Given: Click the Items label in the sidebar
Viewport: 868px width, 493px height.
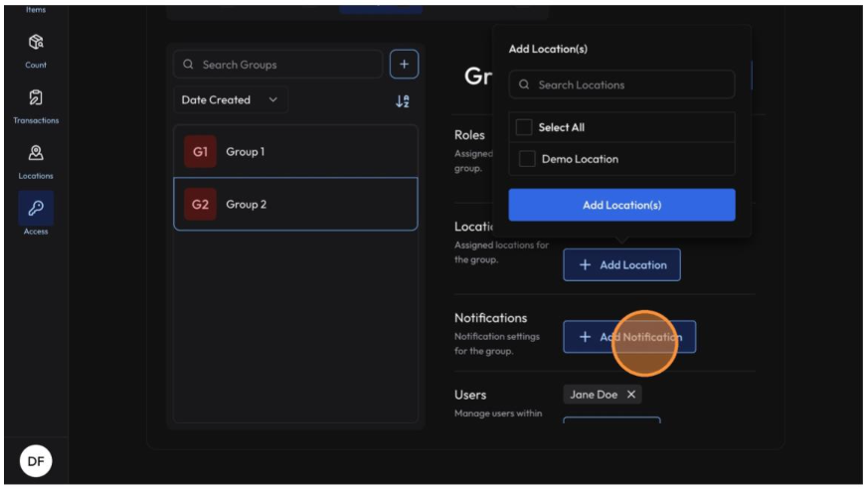Looking at the screenshot, I should 36,9.
